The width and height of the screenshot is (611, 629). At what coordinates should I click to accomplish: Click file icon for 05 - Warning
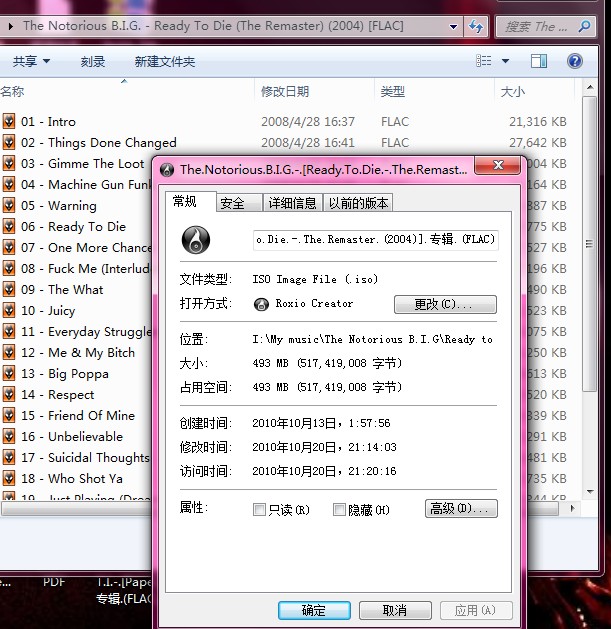tap(9, 205)
